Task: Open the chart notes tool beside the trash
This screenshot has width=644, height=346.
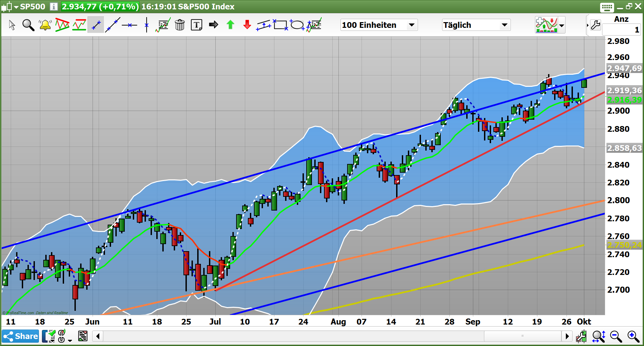Action: 163,25
